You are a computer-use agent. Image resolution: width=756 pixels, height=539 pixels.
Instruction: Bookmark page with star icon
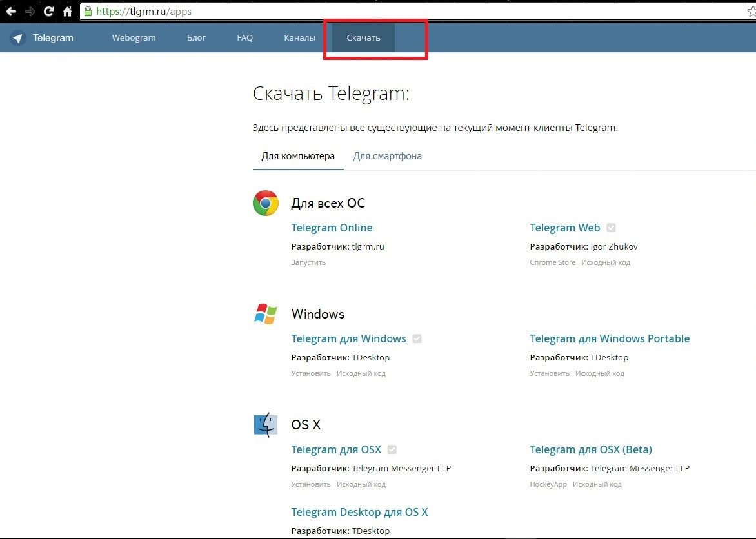click(x=751, y=11)
